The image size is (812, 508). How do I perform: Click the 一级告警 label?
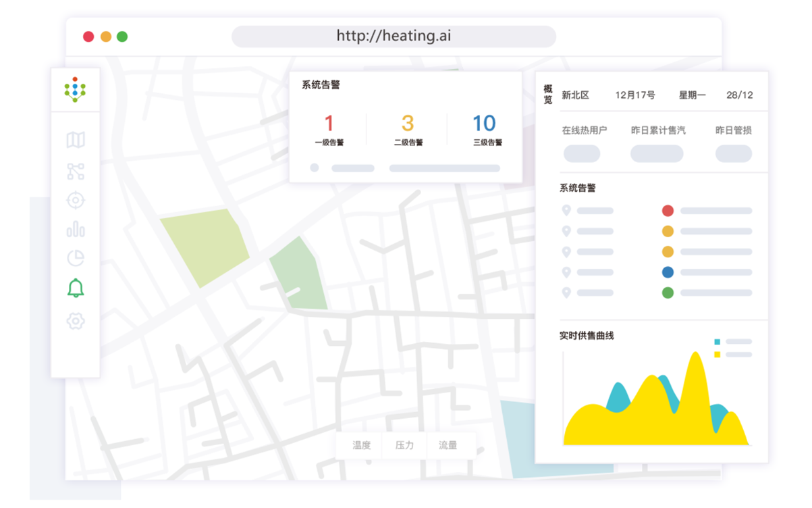pos(329,143)
